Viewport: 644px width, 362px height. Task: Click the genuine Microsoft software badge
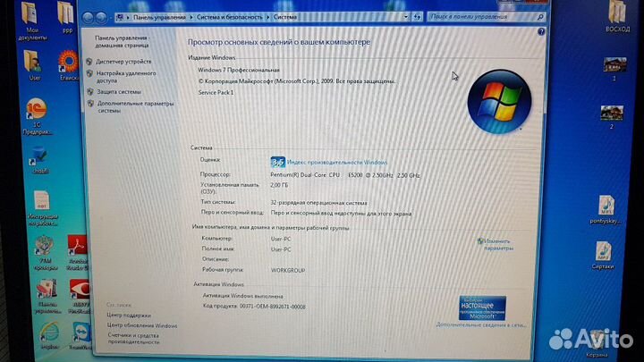click(x=483, y=308)
